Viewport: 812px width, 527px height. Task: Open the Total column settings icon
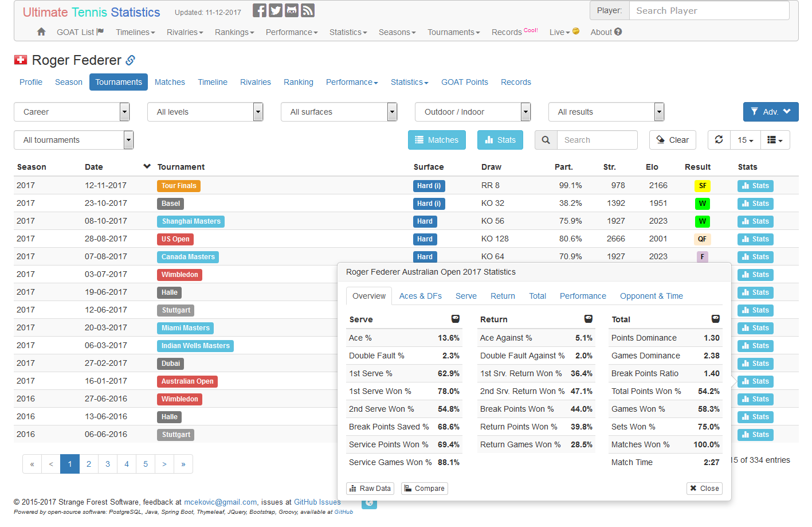[716, 319]
